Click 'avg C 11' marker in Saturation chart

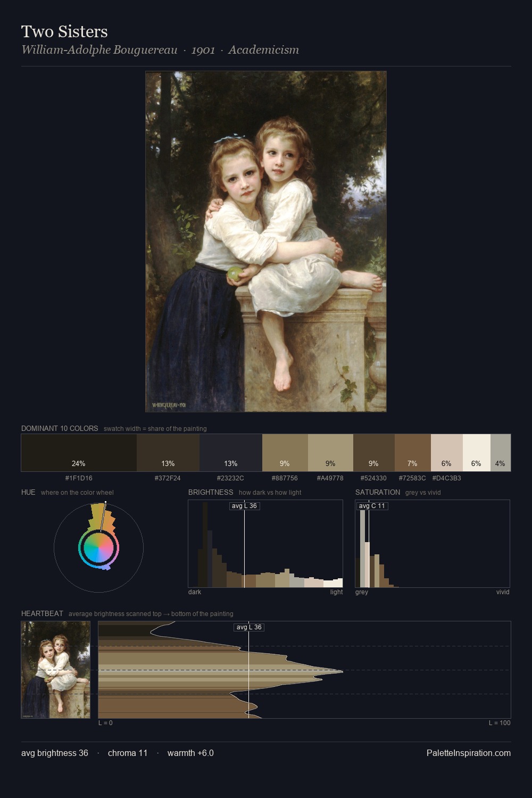coord(372,506)
